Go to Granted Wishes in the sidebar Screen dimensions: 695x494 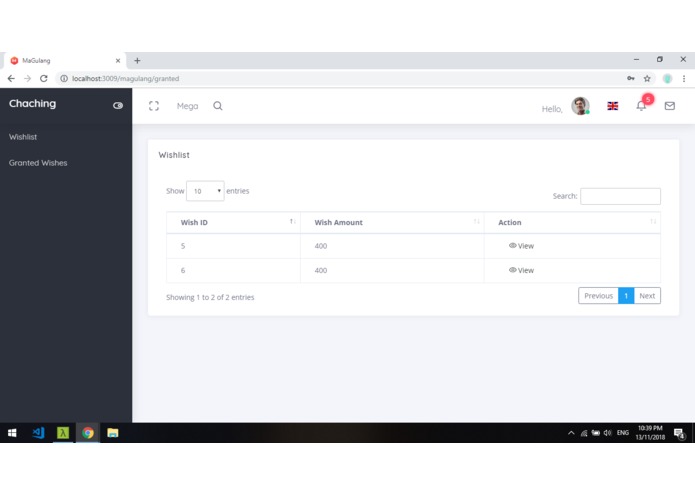38,163
